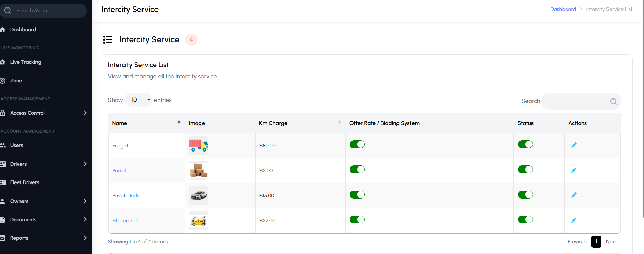Sort the table by Km Charge column
This screenshot has height=254, width=644.
pos(273,123)
